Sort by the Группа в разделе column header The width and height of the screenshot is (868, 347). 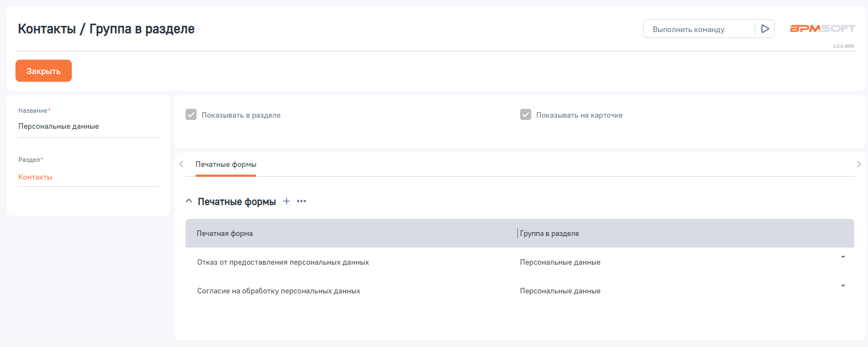[549, 233]
